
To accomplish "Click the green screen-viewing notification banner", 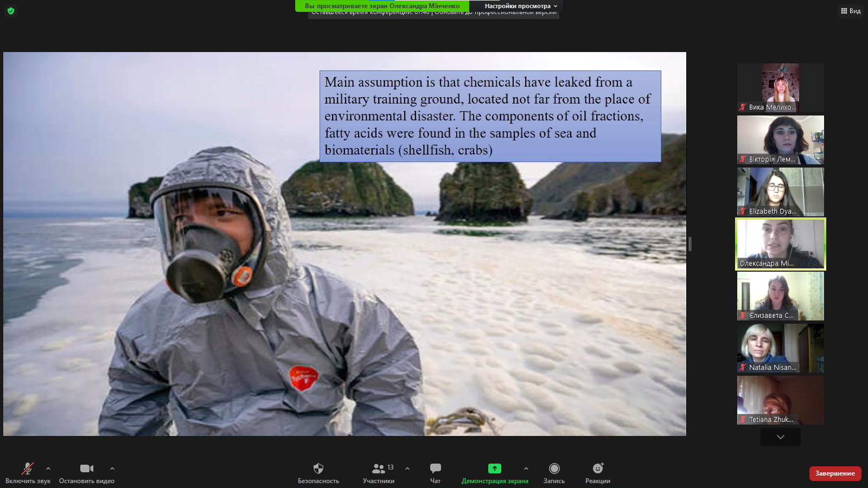I will tap(382, 6).
